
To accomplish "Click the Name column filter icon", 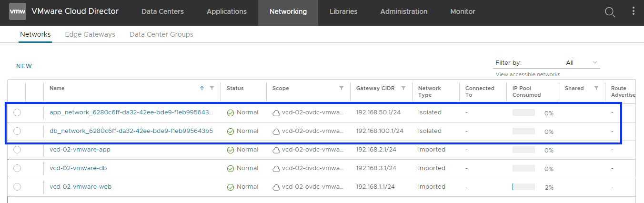I will pyautogui.click(x=212, y=88).
